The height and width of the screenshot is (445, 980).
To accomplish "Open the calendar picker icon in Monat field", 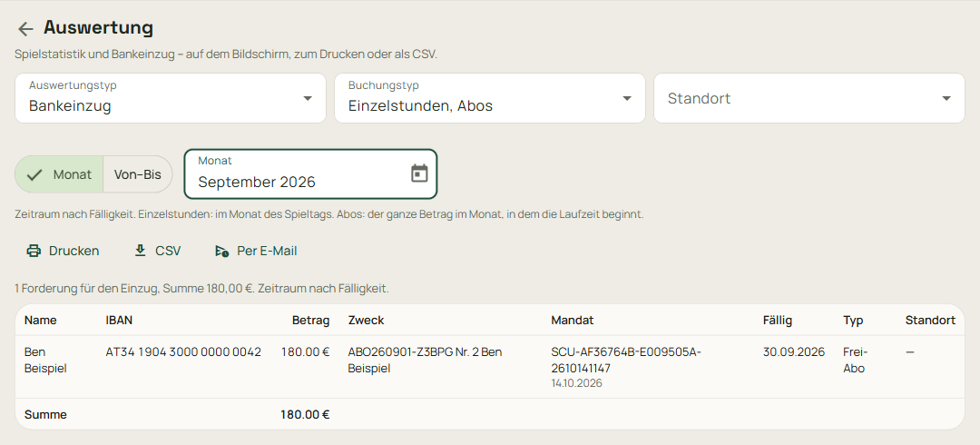I will tap(419, 173).
